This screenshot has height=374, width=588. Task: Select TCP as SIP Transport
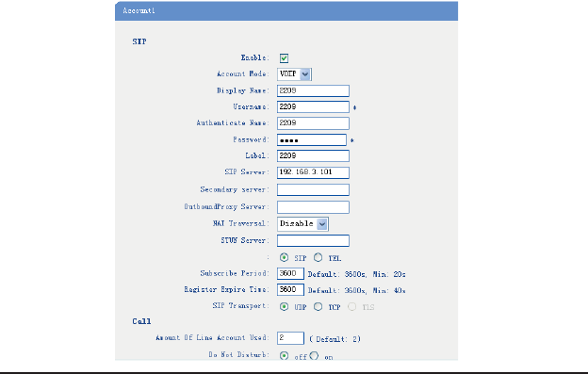pos(318,306)
